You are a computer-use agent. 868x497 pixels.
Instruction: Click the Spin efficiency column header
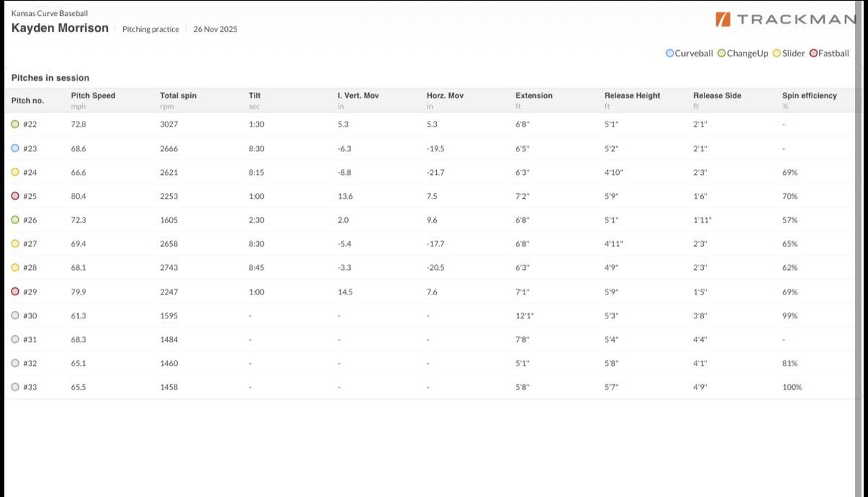coord(809,95)
